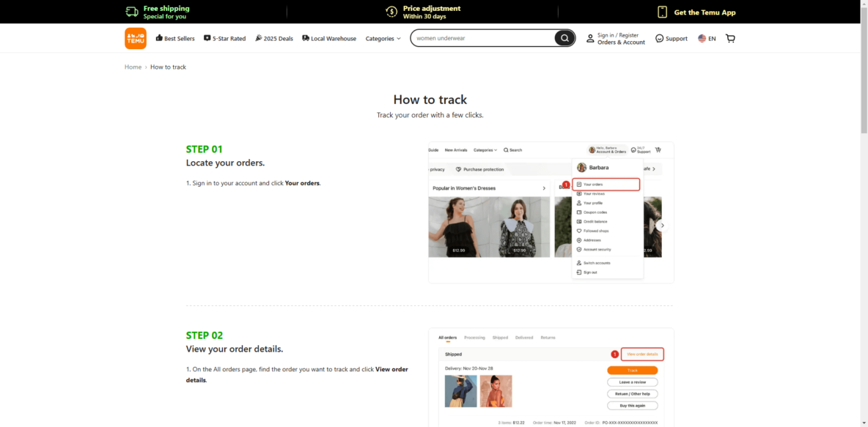Click the Free shipping truck icon

coord(132,12)
